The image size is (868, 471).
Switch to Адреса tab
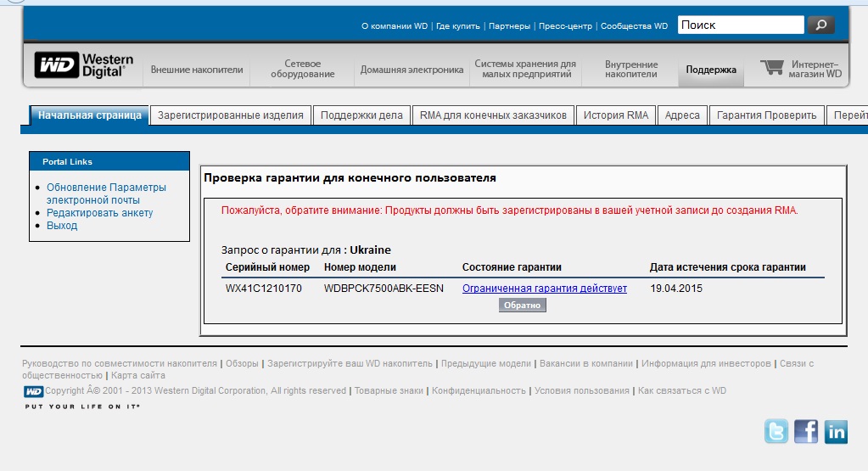682,115
